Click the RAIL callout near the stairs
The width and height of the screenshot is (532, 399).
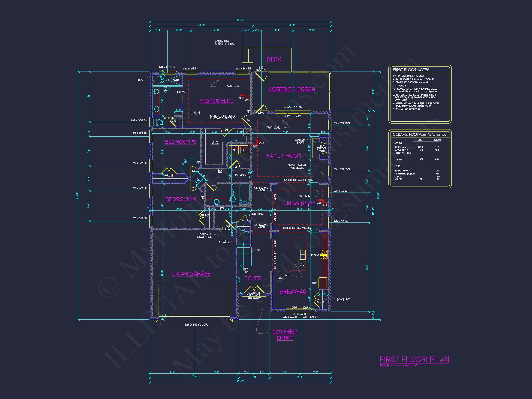(259, 250)
